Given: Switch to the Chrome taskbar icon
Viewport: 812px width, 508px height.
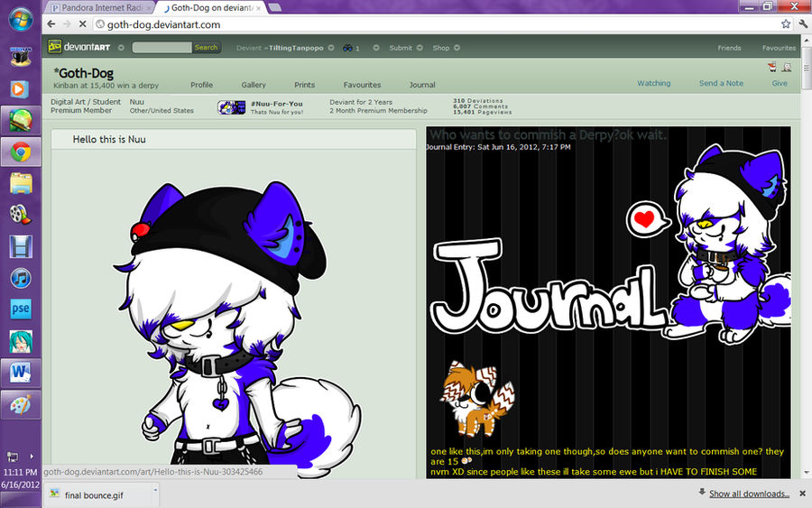Looking at the screenshot, I should (x=21, y=152).
